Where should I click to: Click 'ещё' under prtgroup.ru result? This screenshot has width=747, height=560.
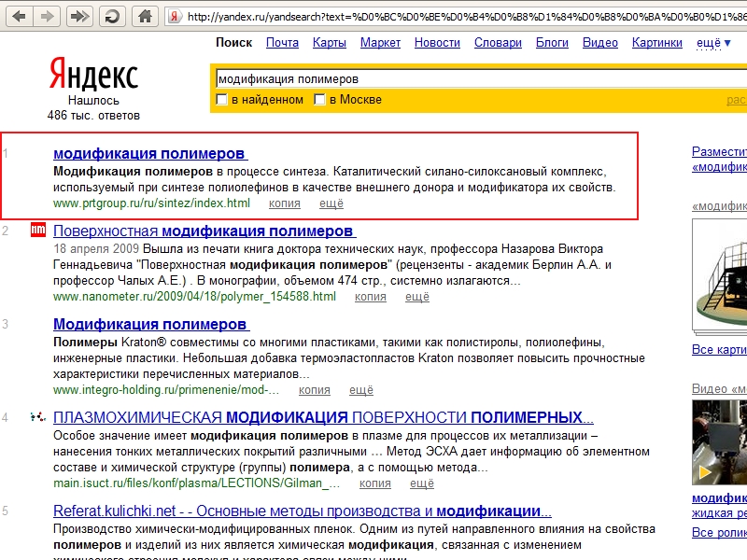(x=331, y=203)
